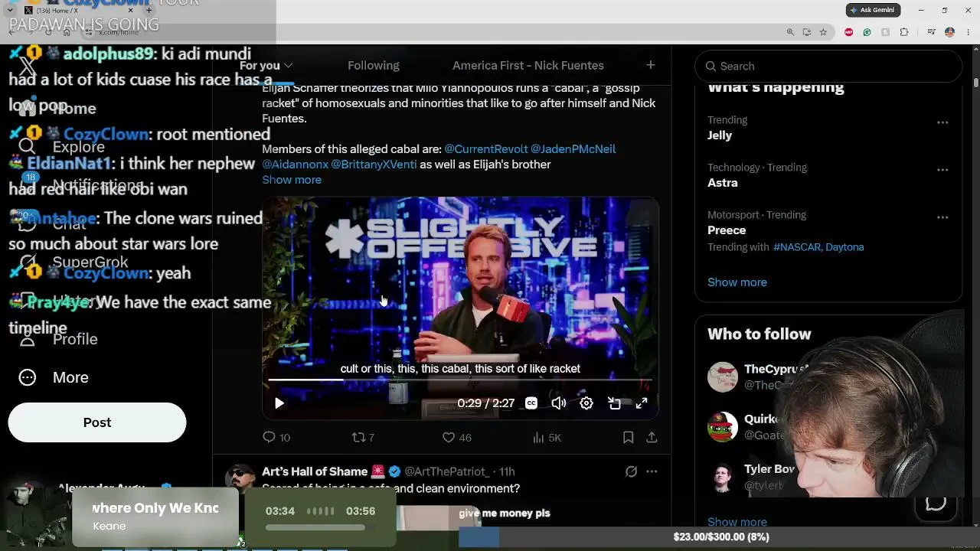Close the Home / X tab
This screenshot has height=551, width=980.
click(x=130, y=10)
